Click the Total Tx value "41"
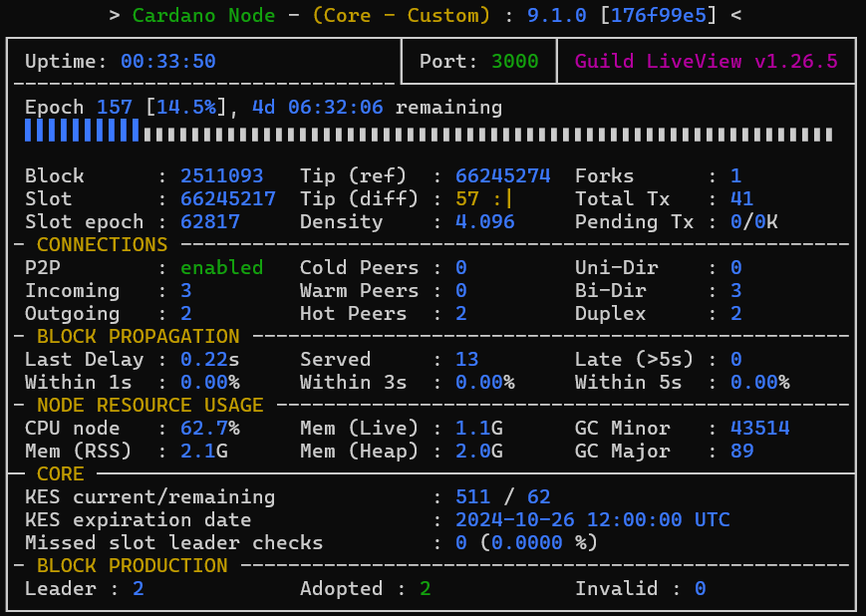866x616 pixels. pyautogui.click(x=741, y=199)
